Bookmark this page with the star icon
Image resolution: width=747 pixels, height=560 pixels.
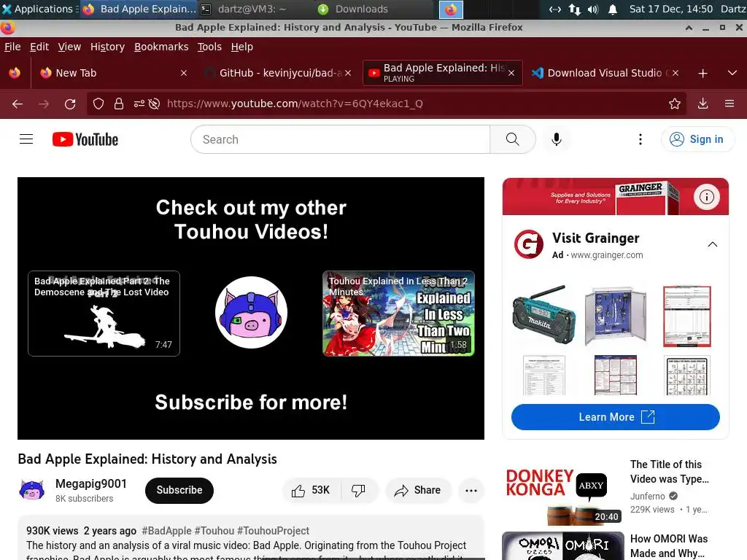point(675,104)
